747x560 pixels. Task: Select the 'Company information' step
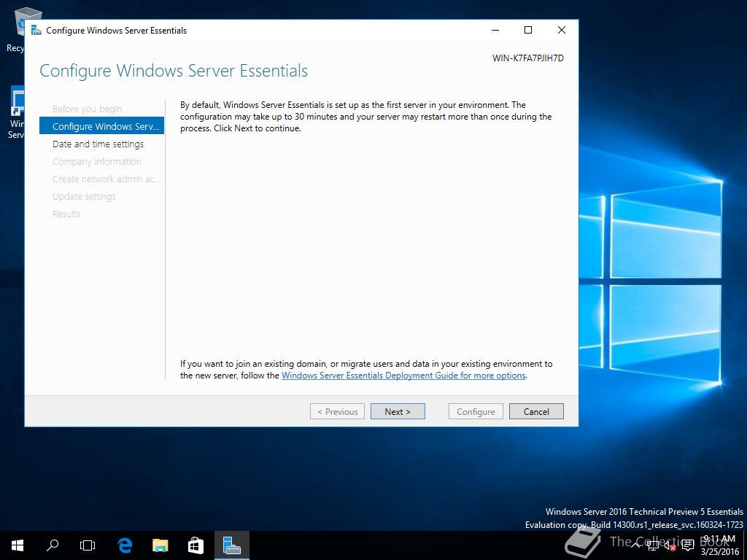coord(97,161)
